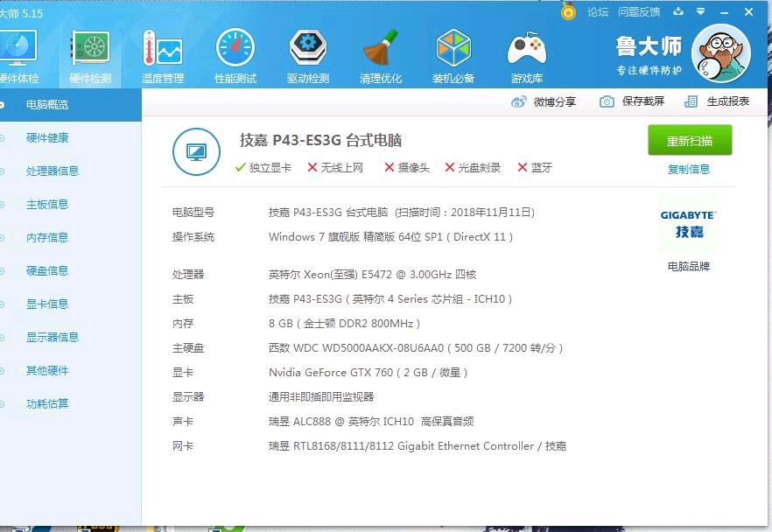Open 论坛 forum link
The height and width of the screenshot is (532, 772).
(x=598, y=11)
